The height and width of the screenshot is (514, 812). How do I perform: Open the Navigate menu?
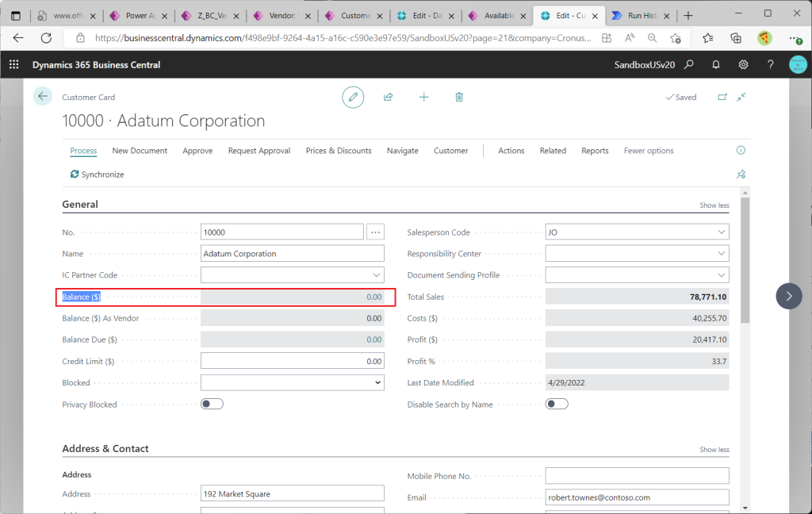(402, 150)
